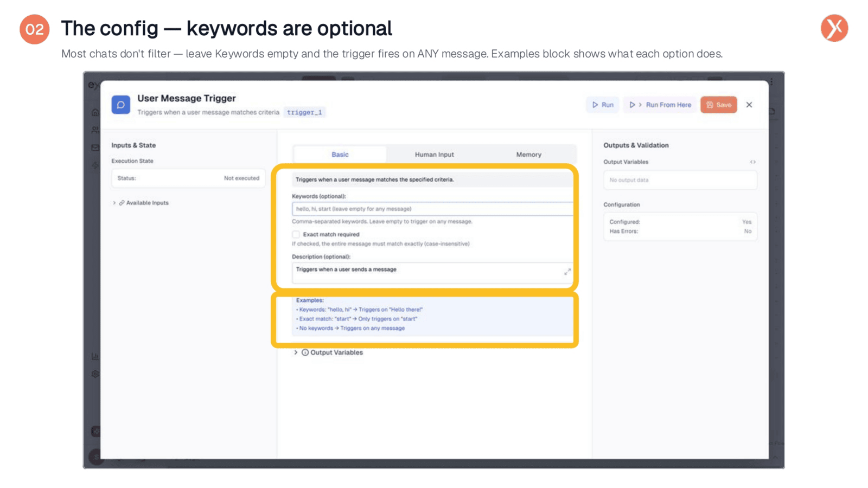Open the bar chart icon in background sidebar
The image size is (868, 488).
tap(95, 356)
